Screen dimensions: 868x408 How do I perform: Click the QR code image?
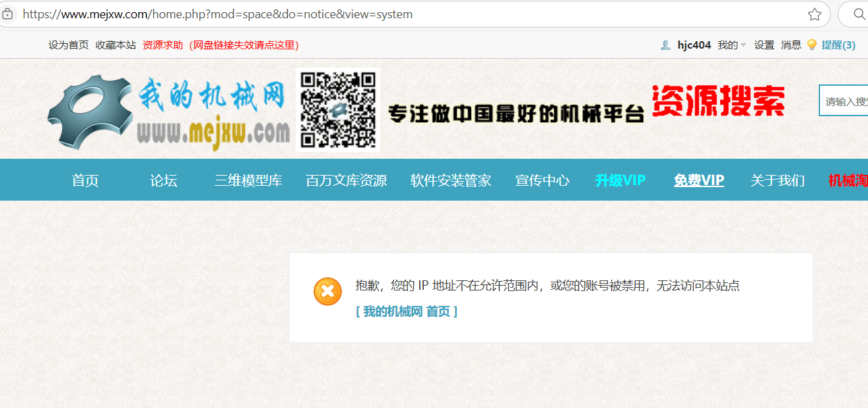[x=337, y=109]
